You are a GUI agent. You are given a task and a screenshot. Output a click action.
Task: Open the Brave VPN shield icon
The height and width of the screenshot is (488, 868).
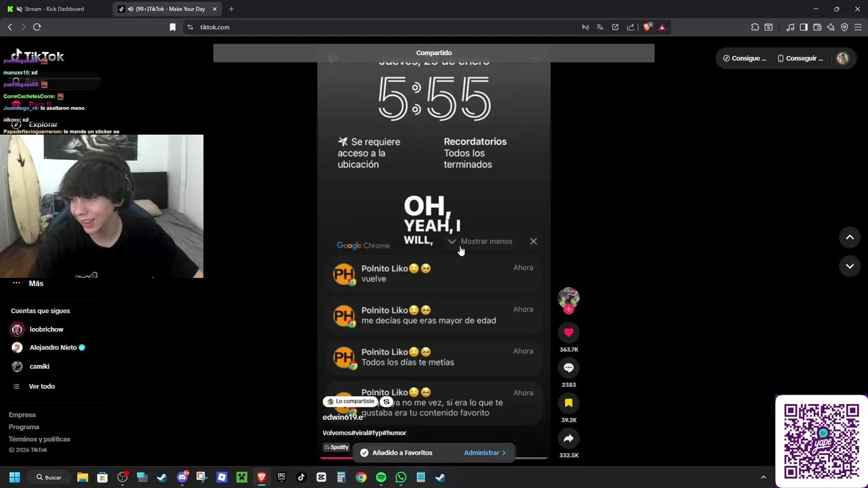point(844,27)
